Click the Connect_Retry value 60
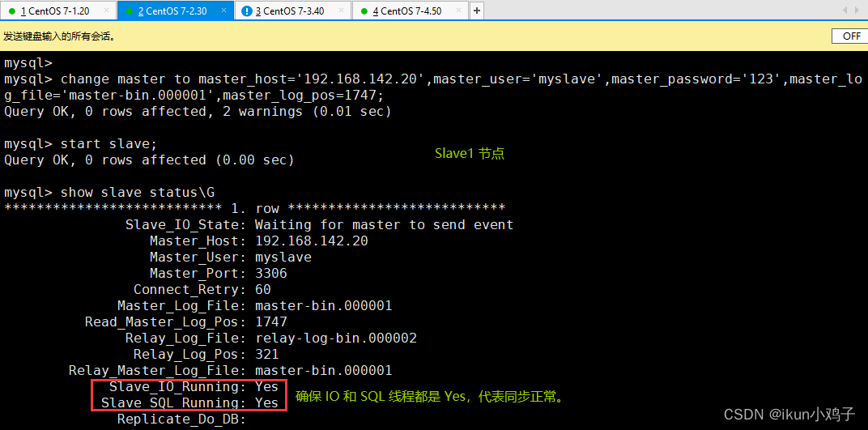The image size is (868, 430). [263, 289]
